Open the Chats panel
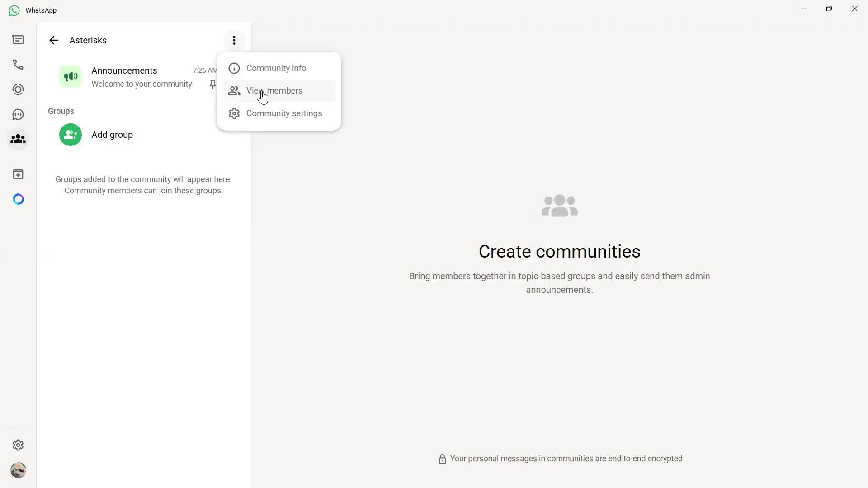Viewport: 868px width, 488px height. click(18, 40)
